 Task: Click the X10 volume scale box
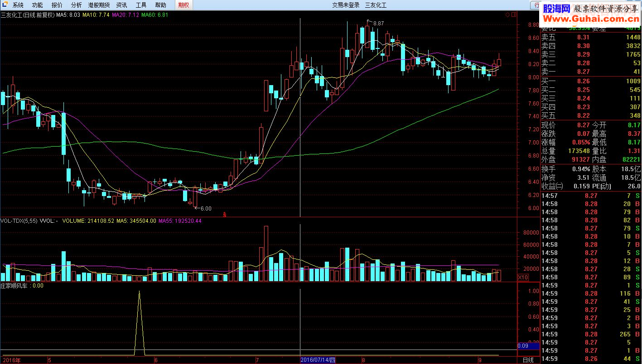click(523, 277)
